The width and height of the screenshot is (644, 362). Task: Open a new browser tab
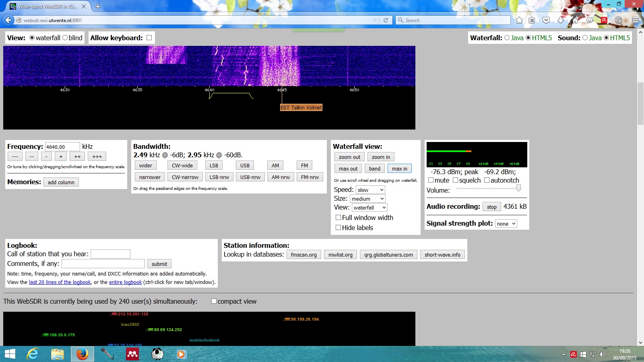(98, 6)
